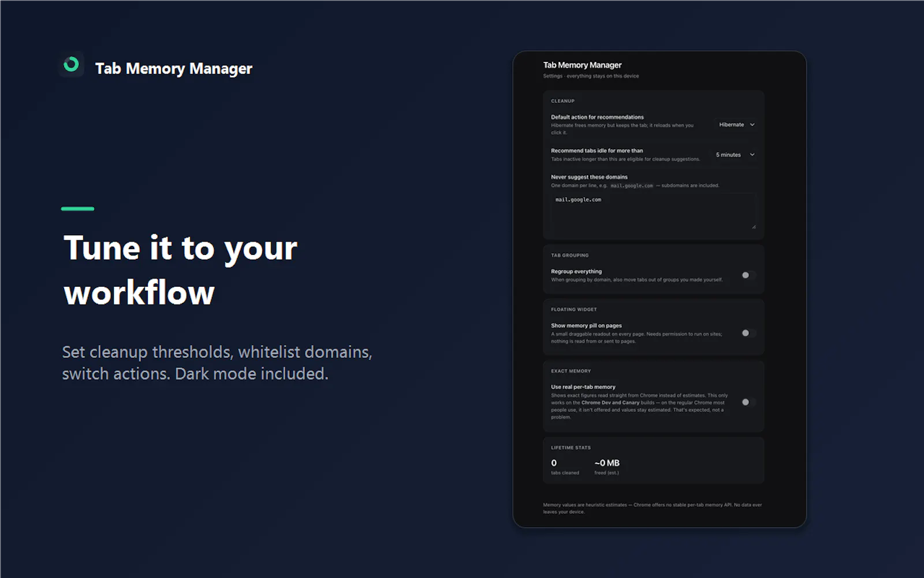Click the 'Default action for recommendations' label
The image size is (924, 578).
(597, 117)
